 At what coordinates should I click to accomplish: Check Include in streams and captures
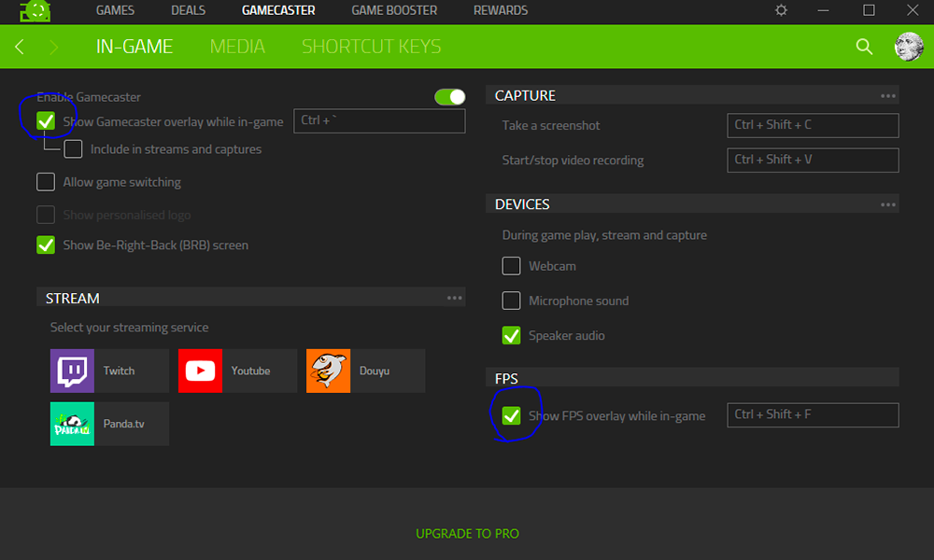click(73, 149)
